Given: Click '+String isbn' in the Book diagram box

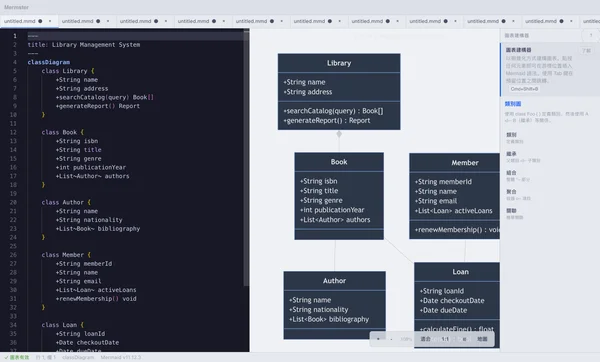Looking at the screenshot, I should [318, 181].
